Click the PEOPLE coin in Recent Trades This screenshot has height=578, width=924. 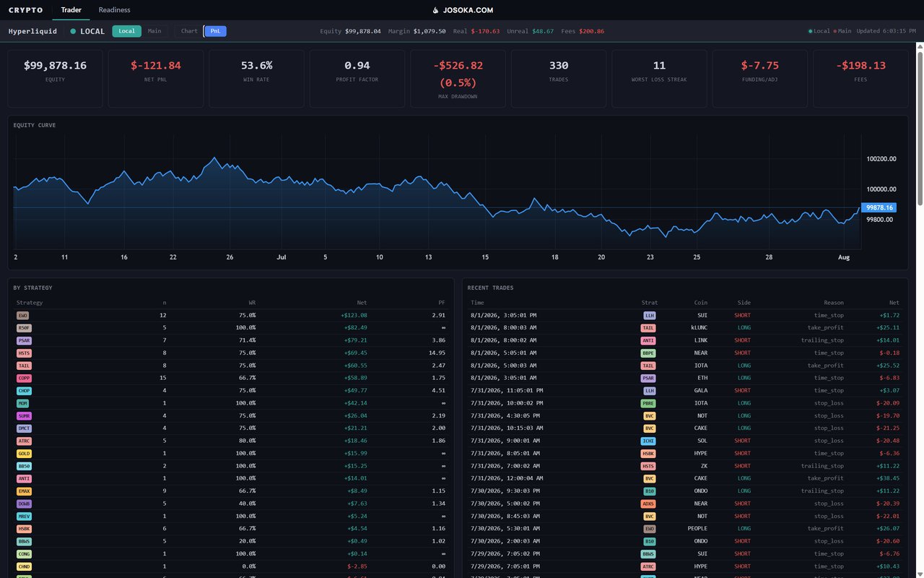697,529
